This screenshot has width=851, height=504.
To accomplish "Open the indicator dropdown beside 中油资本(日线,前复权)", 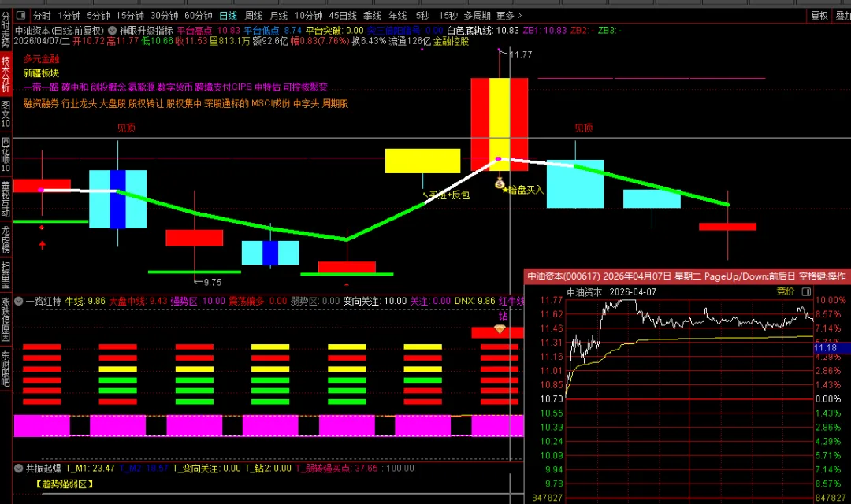I will coord(113,31).
